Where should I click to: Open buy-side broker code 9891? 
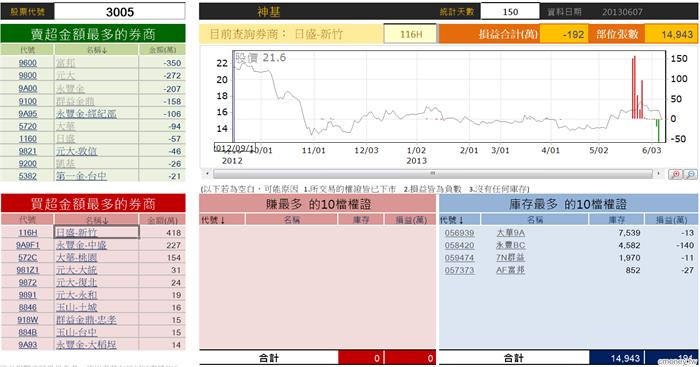[28, 295]
